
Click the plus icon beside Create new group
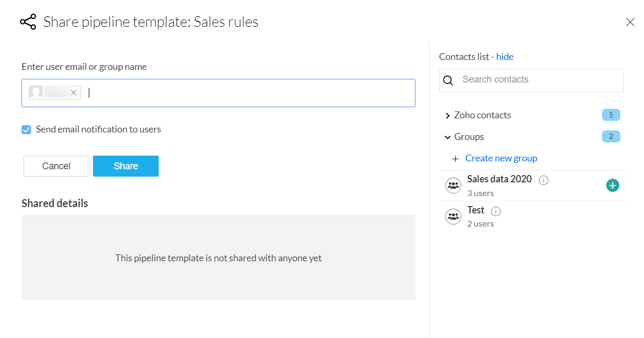[455, 159]
